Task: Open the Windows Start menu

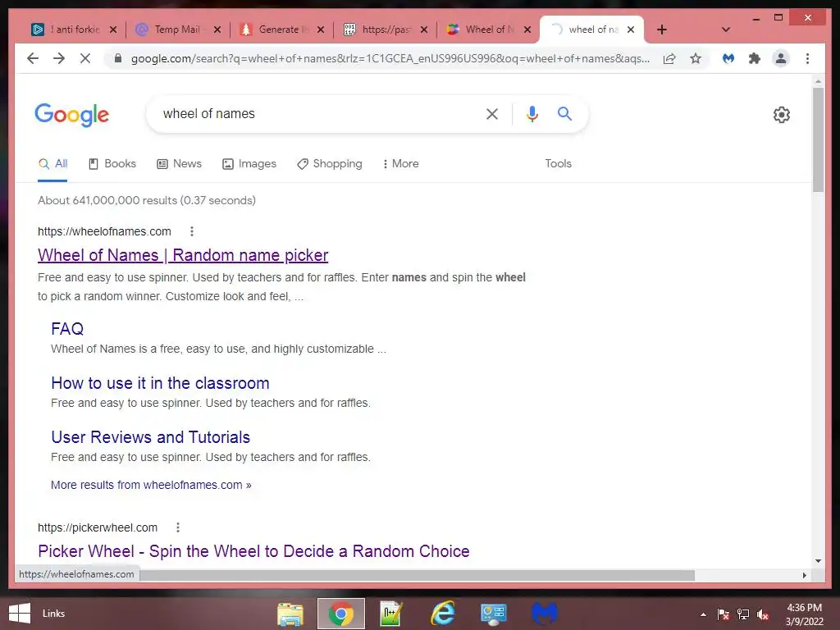Action: [x=20, y=614]
